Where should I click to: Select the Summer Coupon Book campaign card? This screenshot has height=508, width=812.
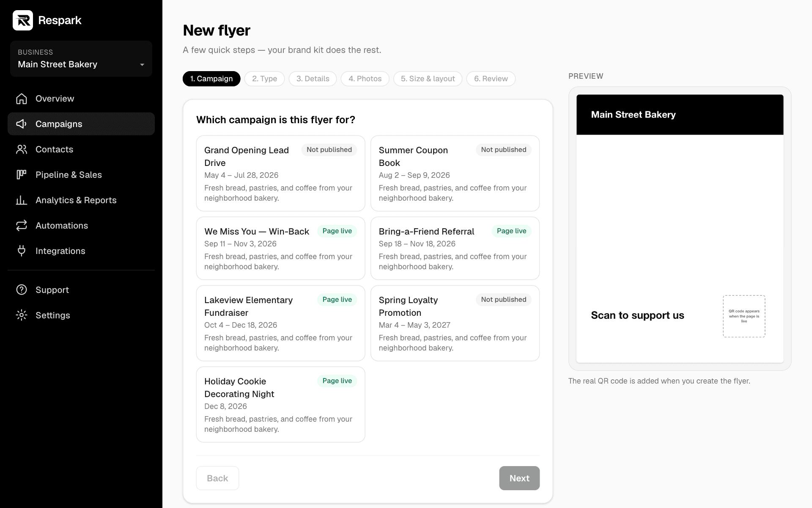(455, 174)
